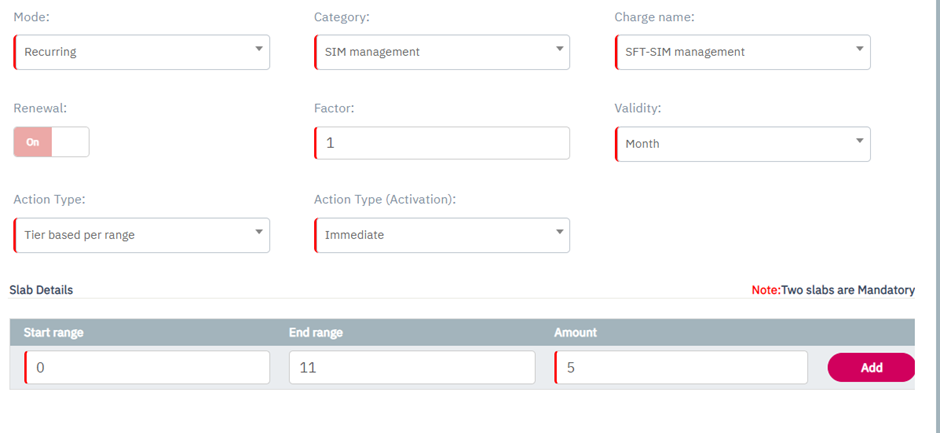Image resolution: width=940 pixels, height=433 pixels.
Task: Open the Mode dropdown showing Recurring
Action: pyautogui.click(x=141, y=52)
